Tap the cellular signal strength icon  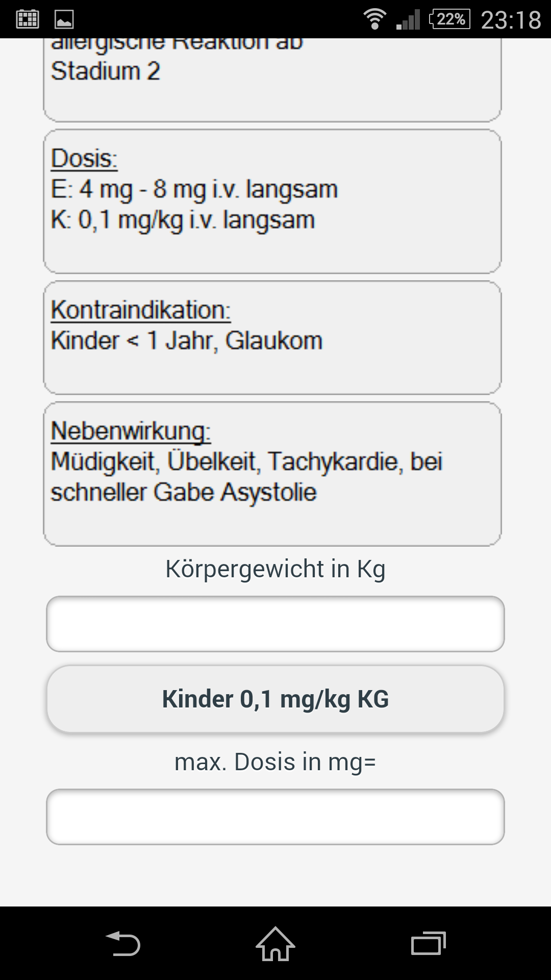tap(408, 19)
